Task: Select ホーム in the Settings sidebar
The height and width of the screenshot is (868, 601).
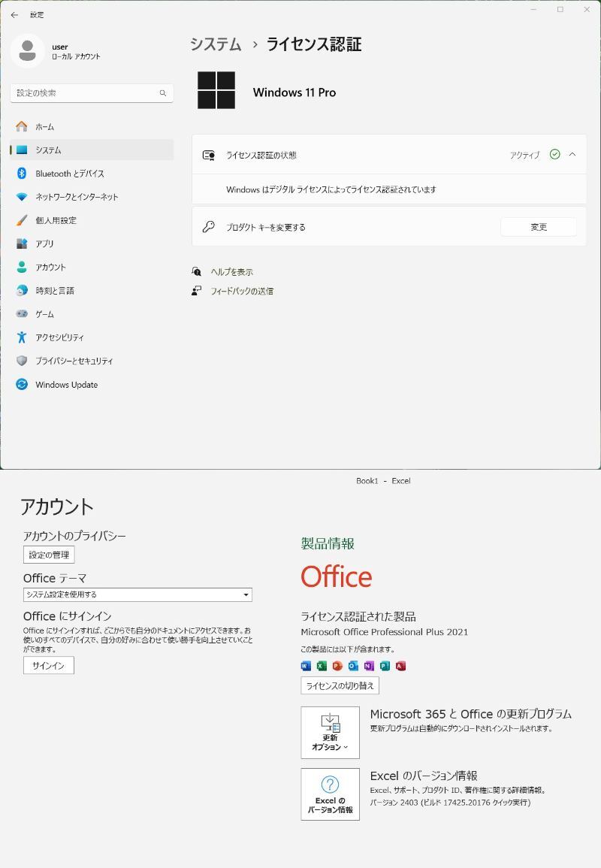Action: (x=92, y=127)
